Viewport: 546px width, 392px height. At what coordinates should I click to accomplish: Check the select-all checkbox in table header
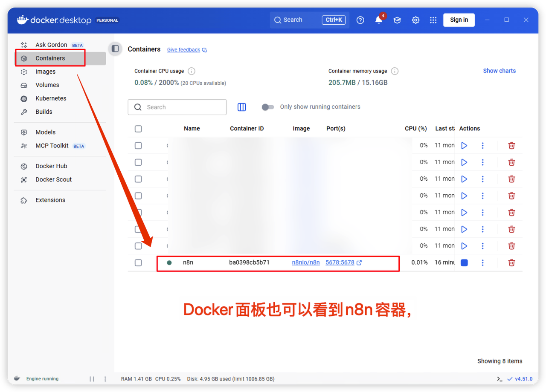(138, 129)
